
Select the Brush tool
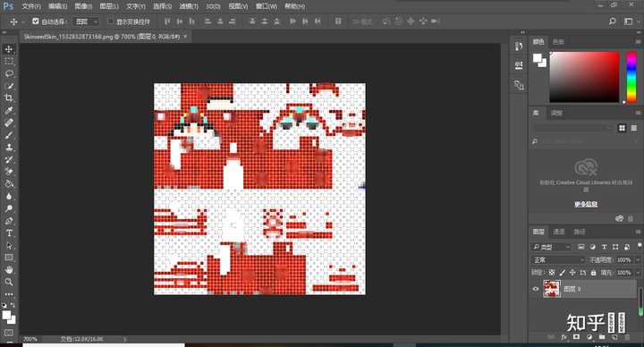[x=9, y=135]
